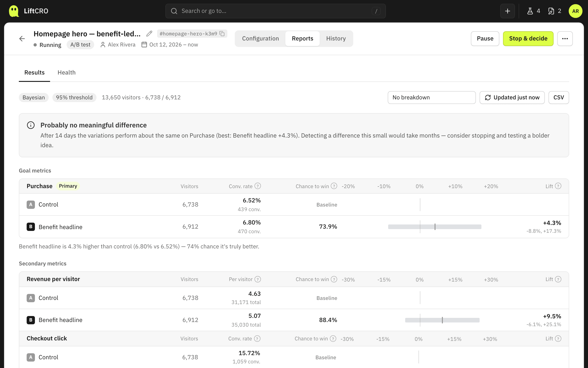Click the Bayesian pill
This screenshot has height=368, width=588.
click(34, 98)
